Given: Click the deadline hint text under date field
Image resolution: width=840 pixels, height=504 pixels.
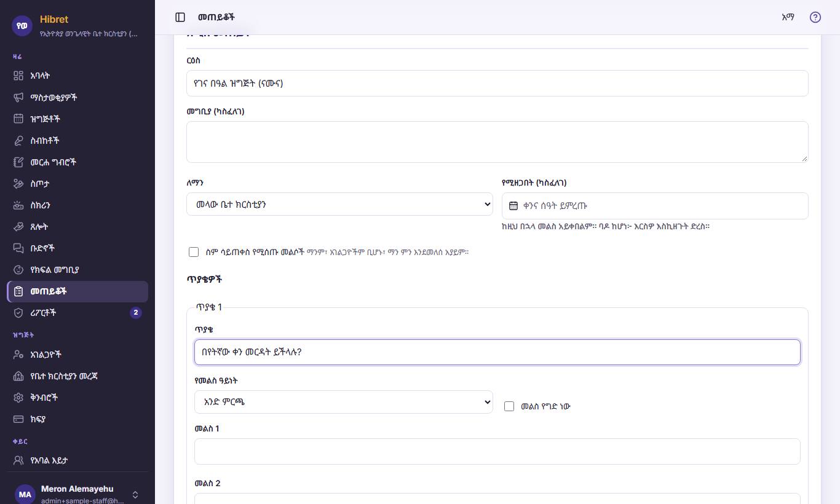Looking at the screenshot, I should tap(606, 226).
